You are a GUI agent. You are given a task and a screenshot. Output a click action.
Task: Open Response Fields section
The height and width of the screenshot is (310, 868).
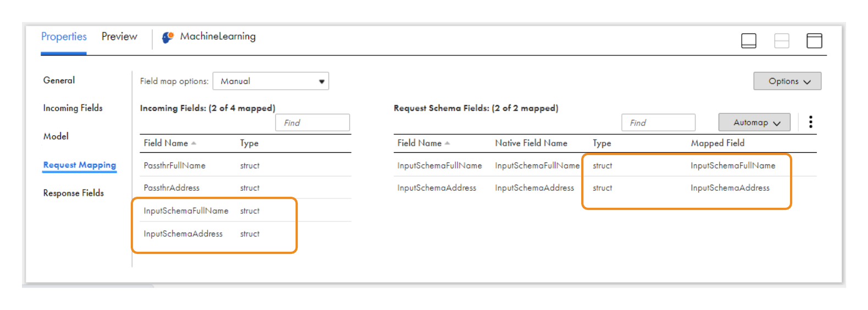[73, 193]
